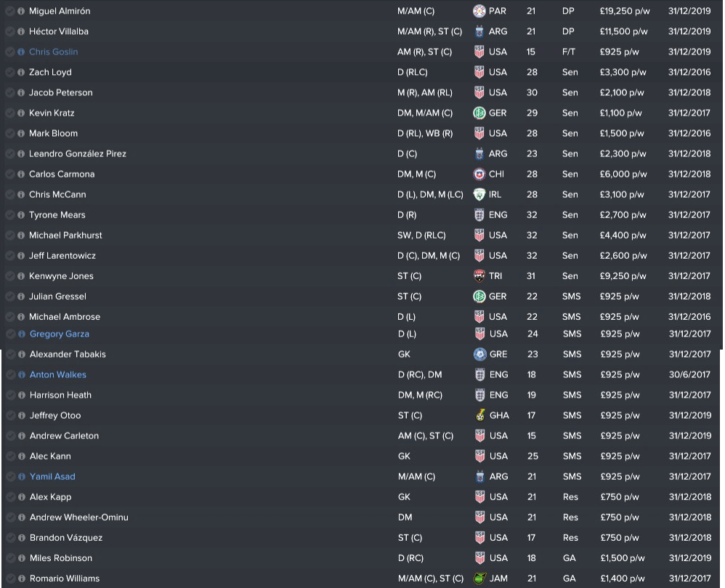Select the Ghana flag icon for Jeffrey Otoo
The width and height of the screenshot is (725, 588).
coord(480,416)
